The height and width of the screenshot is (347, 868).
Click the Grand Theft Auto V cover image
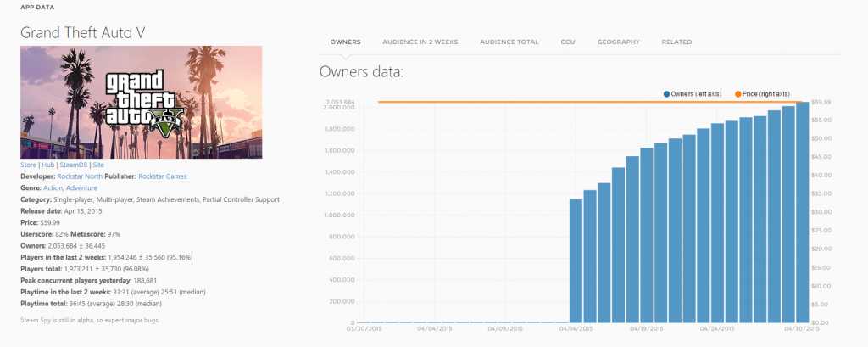coord(141,102)
